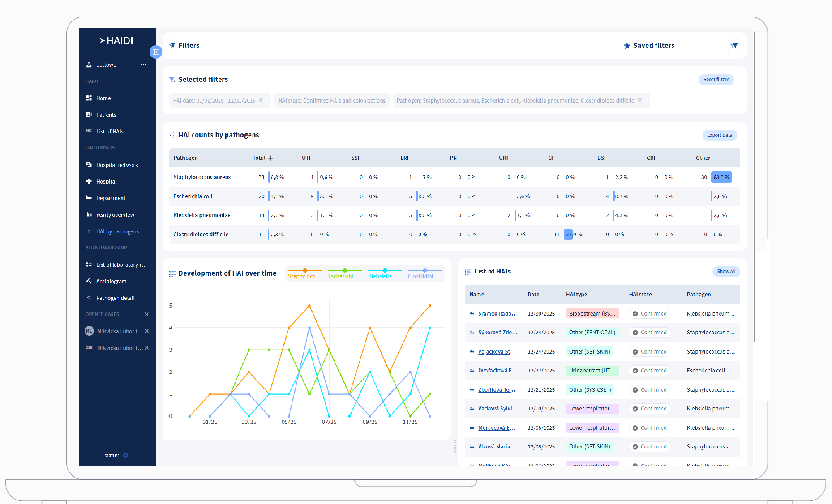
Task: Toggle Staphylococcus series in chart legend
Action: (x=304, y=273)
